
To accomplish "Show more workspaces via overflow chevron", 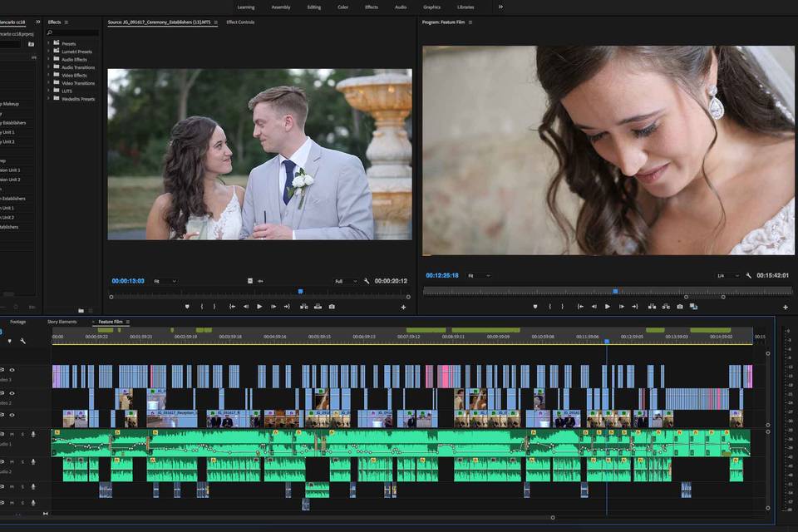I will tap(500, 7).
